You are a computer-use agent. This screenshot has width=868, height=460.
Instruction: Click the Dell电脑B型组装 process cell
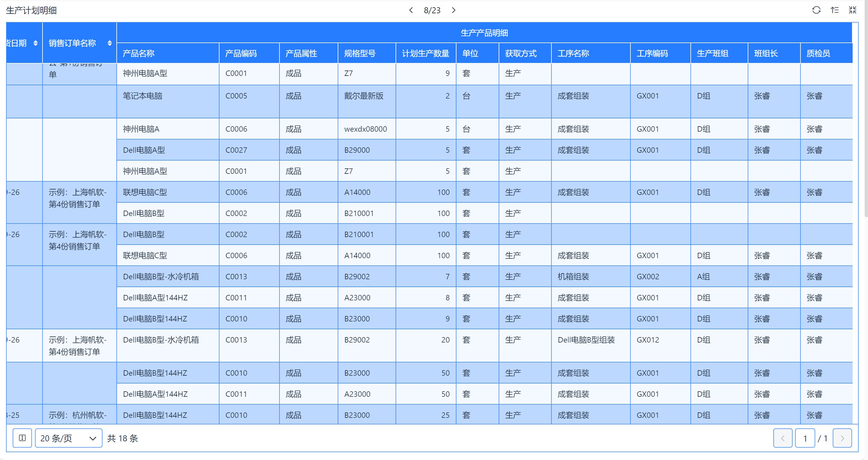(x=586, y=340)
